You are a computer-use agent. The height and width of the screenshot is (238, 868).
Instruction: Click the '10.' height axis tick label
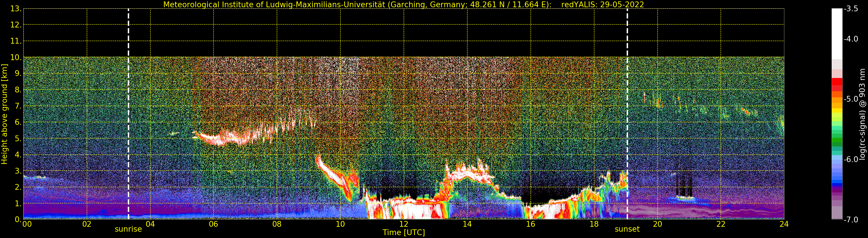click(16, 57)
